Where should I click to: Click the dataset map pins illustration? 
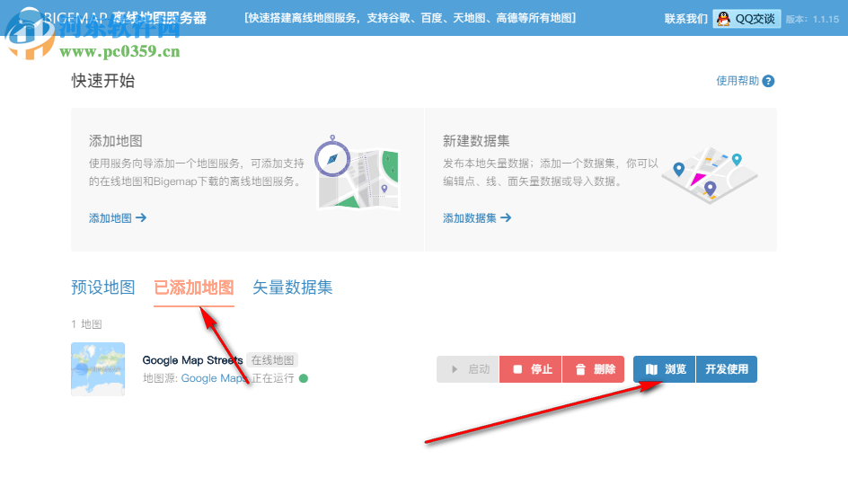[x=710, y=174]
